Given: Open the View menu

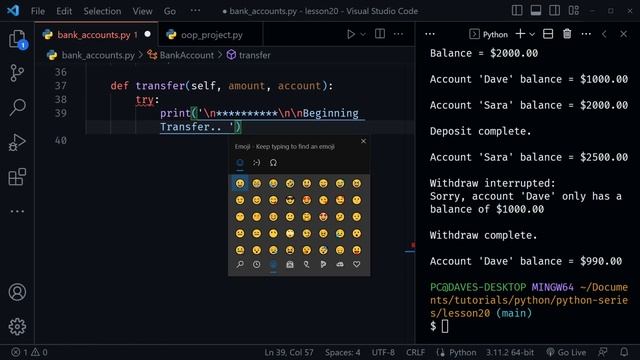Looking at the screenshot, I should (x=142, y=11).
